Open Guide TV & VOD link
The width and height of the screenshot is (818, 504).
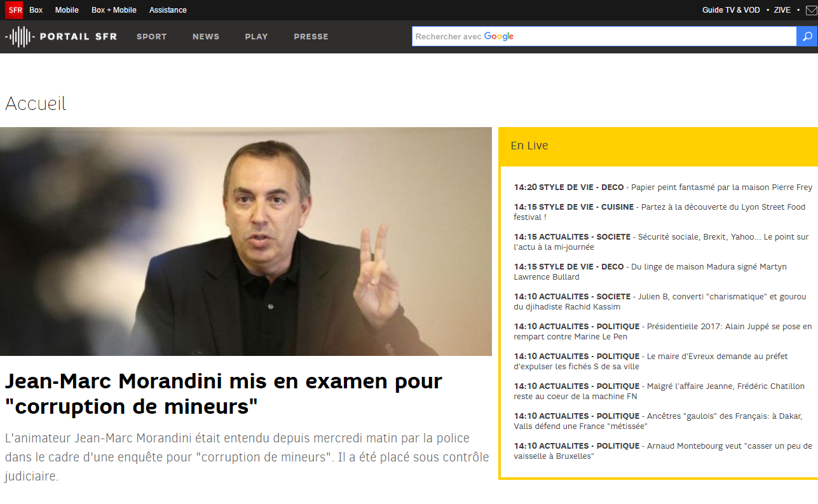[731, 10]
